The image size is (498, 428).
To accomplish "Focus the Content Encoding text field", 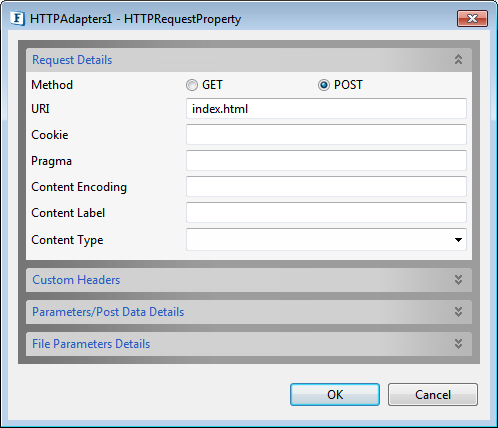I will (x=326, y=186).
